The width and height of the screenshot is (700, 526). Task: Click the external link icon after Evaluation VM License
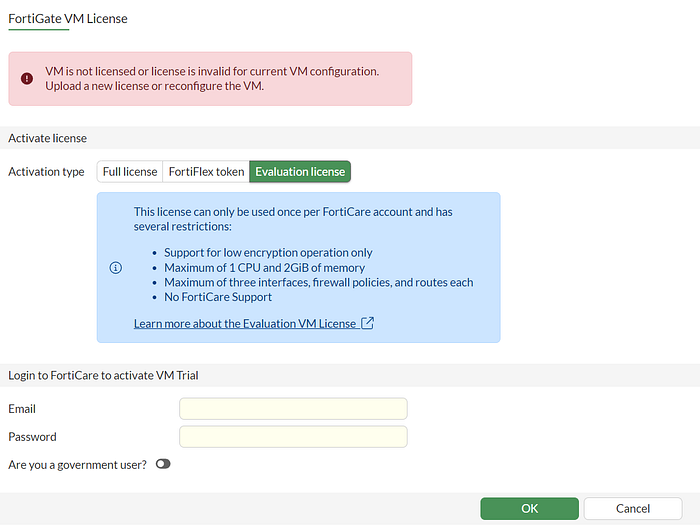coord(367,323)
